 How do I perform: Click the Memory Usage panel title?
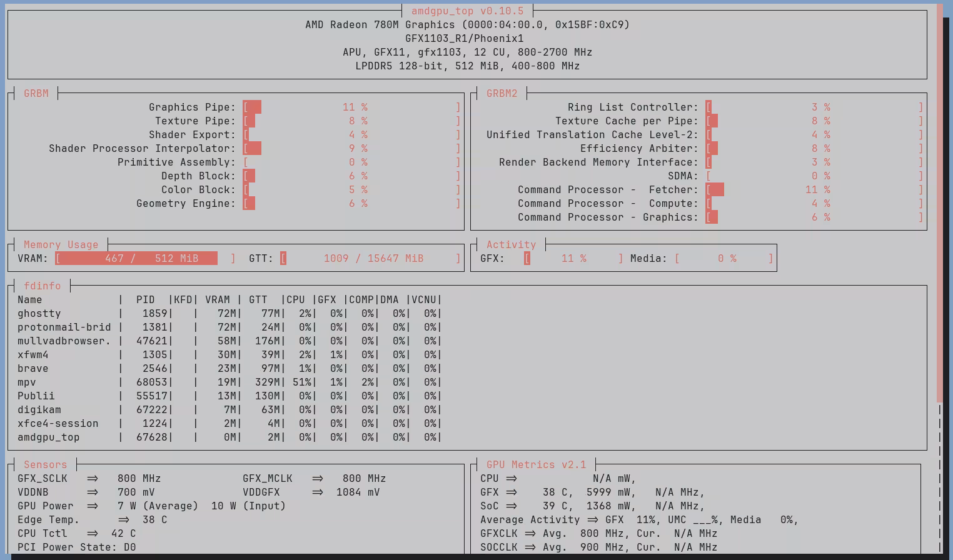(61, 245)
